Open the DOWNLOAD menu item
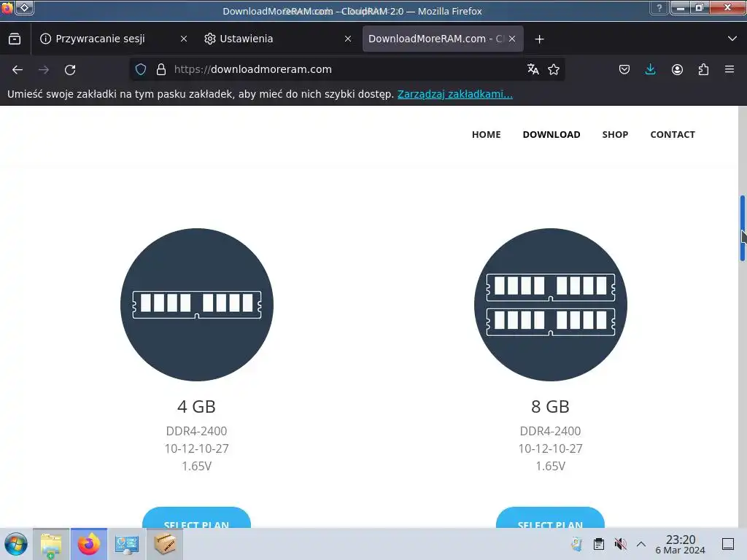Viewport: 747px width, 560px height. pos(551,135)
